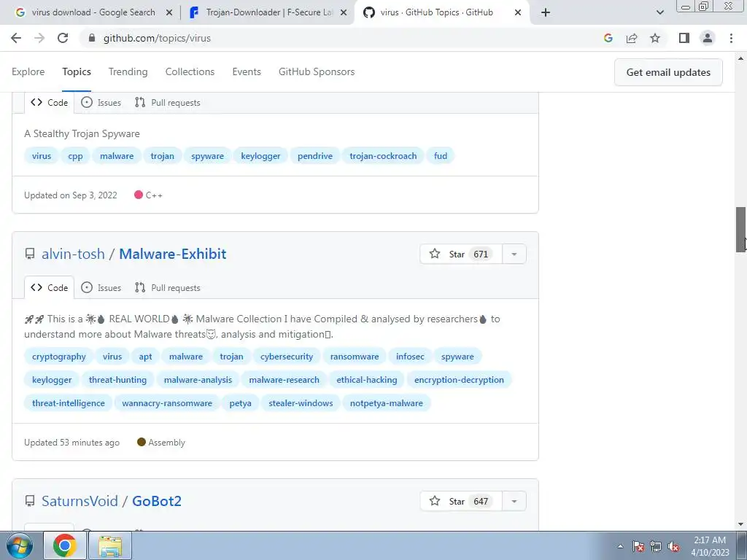Close the Trojan-Downloader F-Secure tab
The width and height of the screenshot is (747, 560).
point(344,13)
